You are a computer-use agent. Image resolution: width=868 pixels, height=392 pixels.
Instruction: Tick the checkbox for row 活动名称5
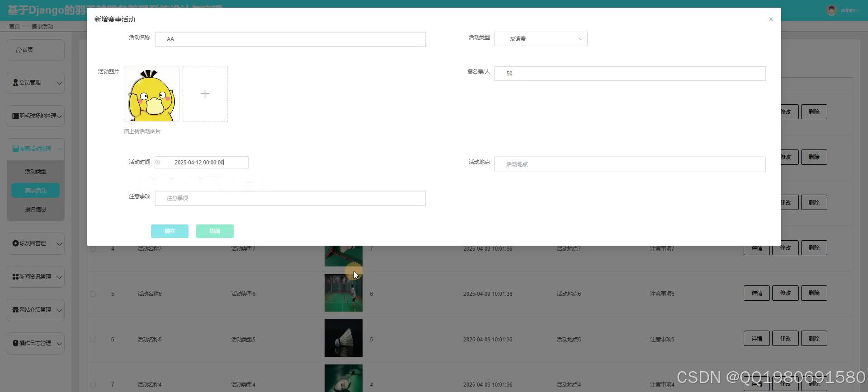pos(93,339)
